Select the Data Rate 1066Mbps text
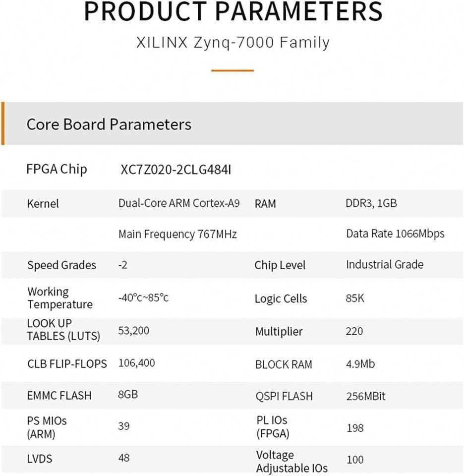The width and height of the screenshot is (464, 476). click(x=395, y=234)
